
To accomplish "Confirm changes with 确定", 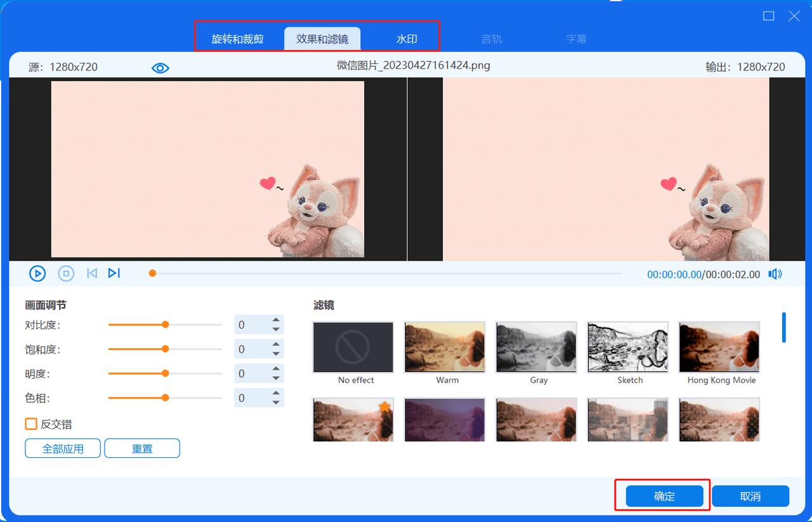I will point(664,497).
